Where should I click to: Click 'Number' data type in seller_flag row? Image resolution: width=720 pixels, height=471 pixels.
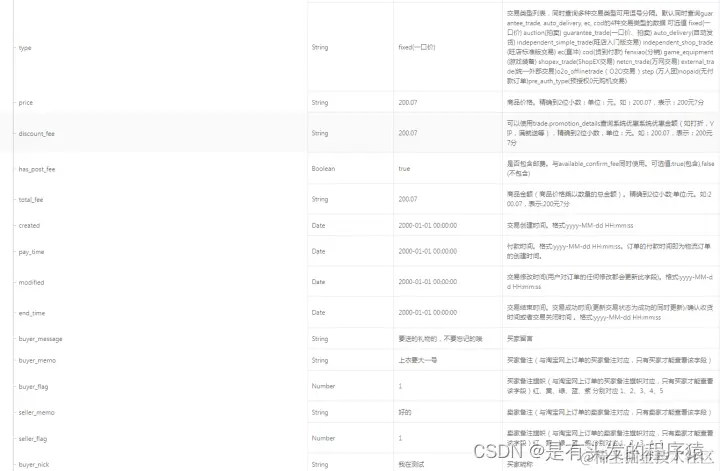[x=323, y=438]
